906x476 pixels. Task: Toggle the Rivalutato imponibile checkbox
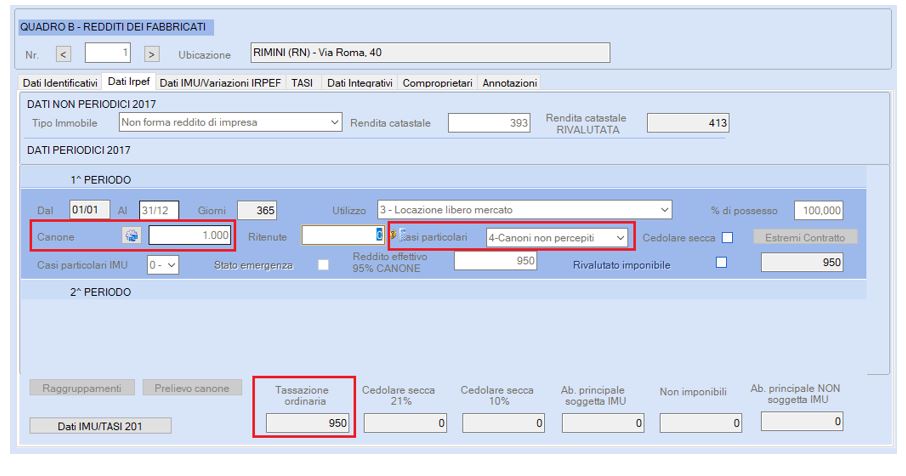721,262
